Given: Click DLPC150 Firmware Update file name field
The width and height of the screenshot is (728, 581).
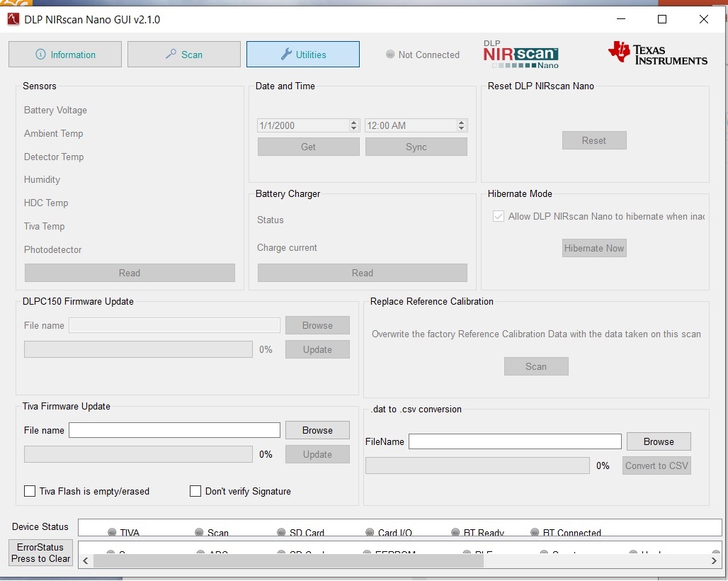Looking at the screenshot, I should pyautogui.click(x=175, y=325).
